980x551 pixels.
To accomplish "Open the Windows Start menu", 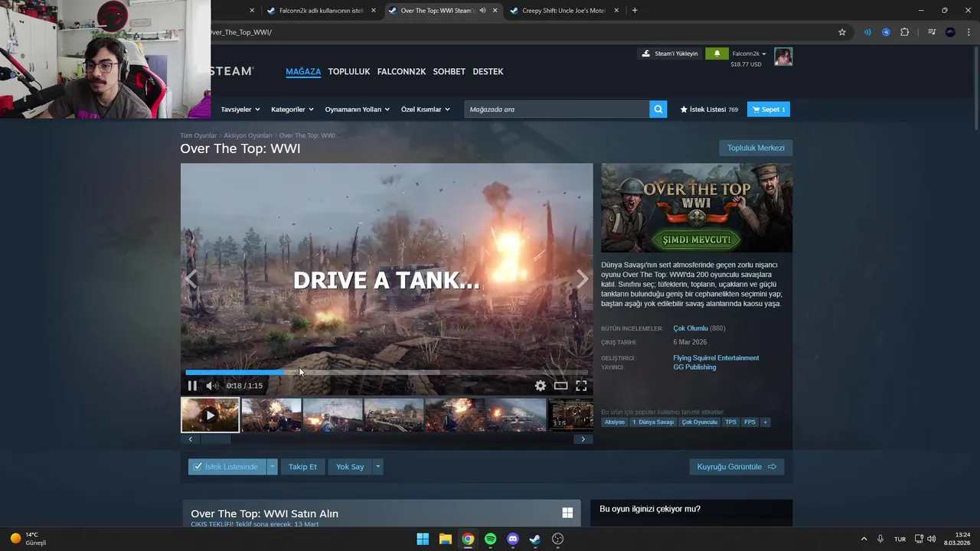I will click(x=423, y=539).
